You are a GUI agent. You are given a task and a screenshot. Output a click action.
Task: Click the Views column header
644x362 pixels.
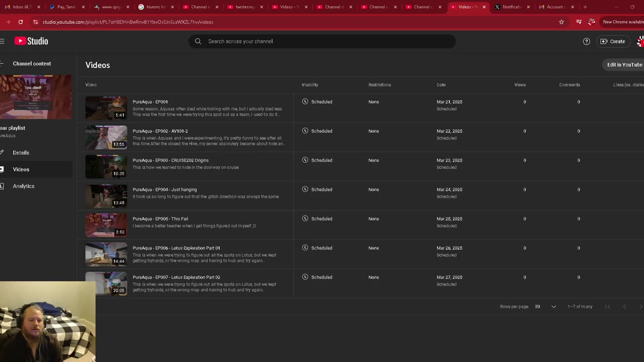pyautogui.click(x=520, y=84)
